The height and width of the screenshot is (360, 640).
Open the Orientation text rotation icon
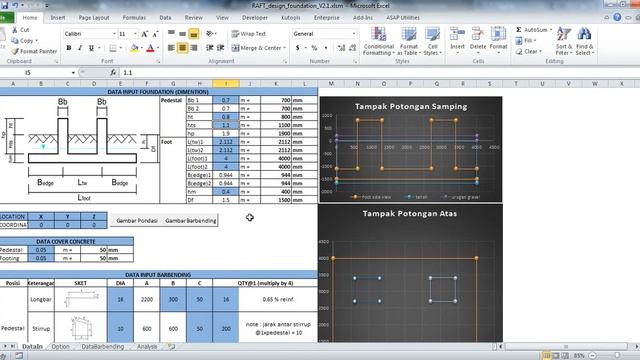pyautogui.click(x=210, y=33)
